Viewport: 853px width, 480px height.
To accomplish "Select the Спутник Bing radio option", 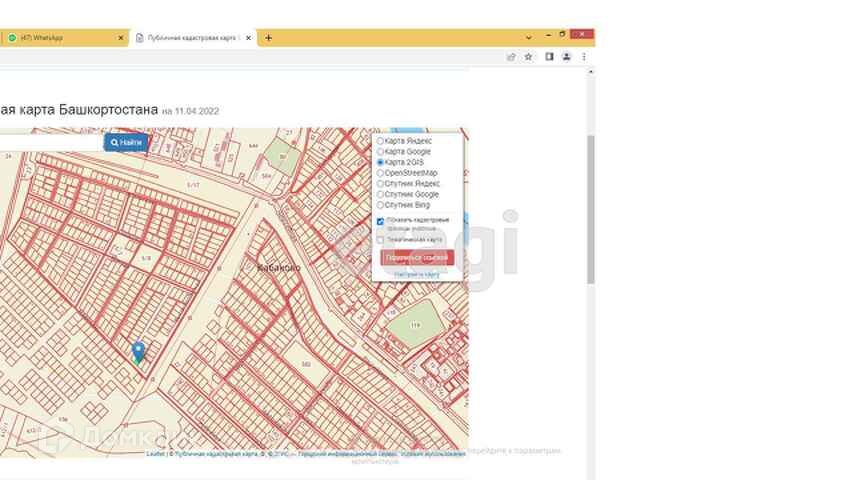I will point(380,205).
